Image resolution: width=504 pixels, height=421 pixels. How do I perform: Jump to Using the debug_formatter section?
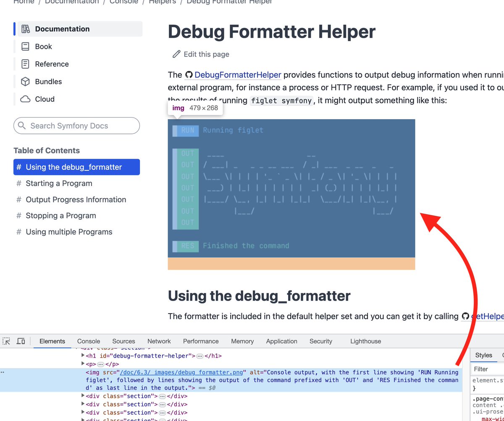click(76, 167)
